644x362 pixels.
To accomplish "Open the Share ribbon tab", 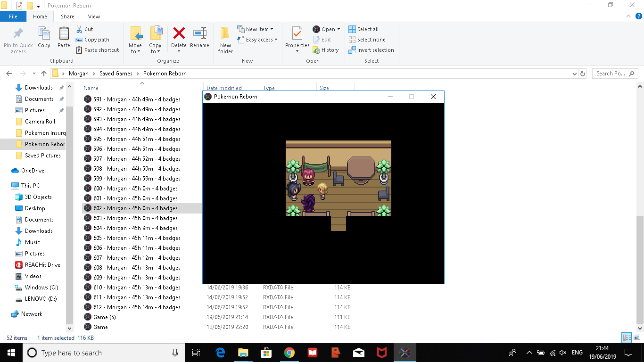I will [x=67, y=16].
